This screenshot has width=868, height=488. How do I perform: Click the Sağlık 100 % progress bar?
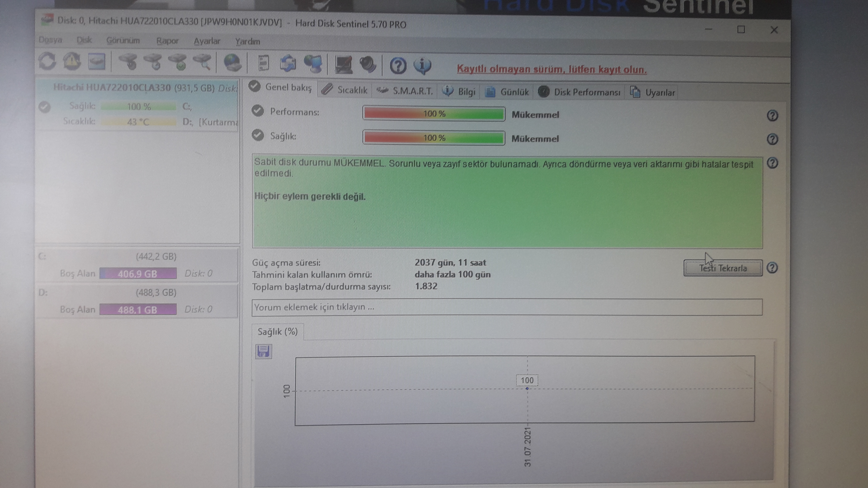click(x=434, y=138)
